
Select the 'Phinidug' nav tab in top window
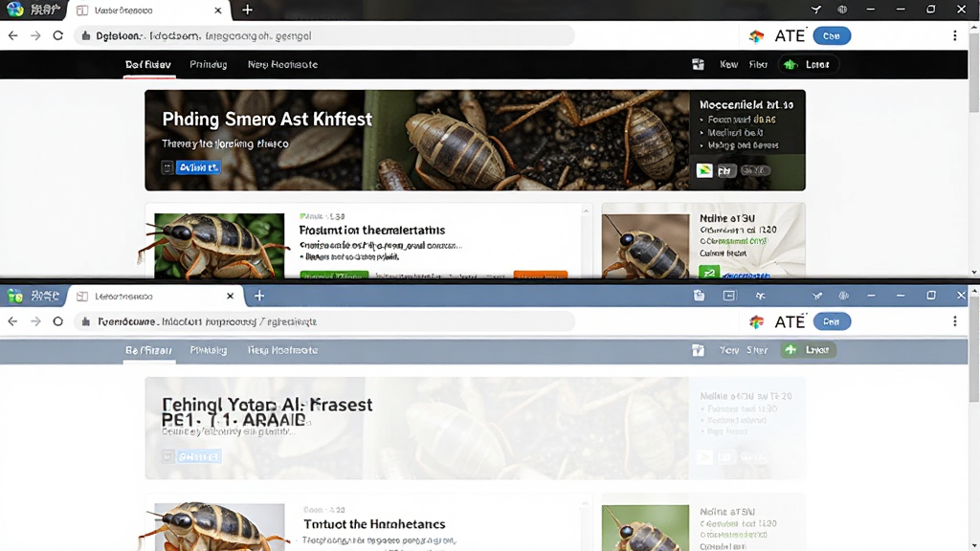[208, 64]
